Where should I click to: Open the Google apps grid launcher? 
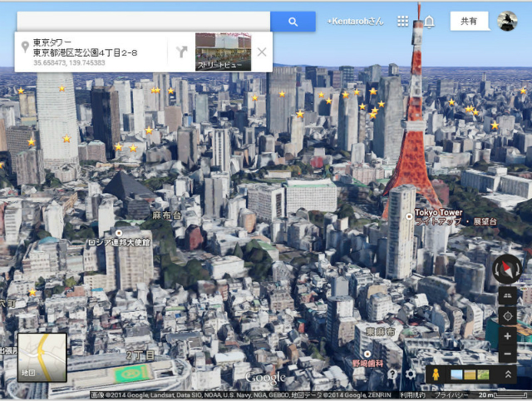pos(402,21)
